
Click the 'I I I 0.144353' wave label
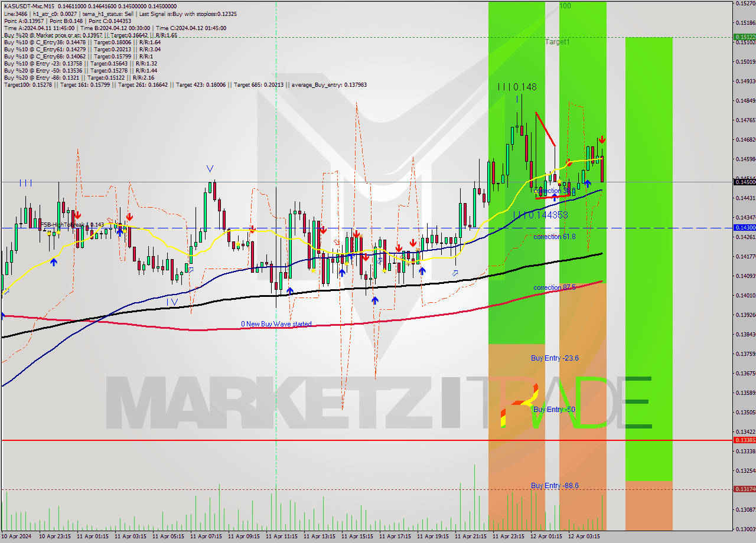pos(540,215)
